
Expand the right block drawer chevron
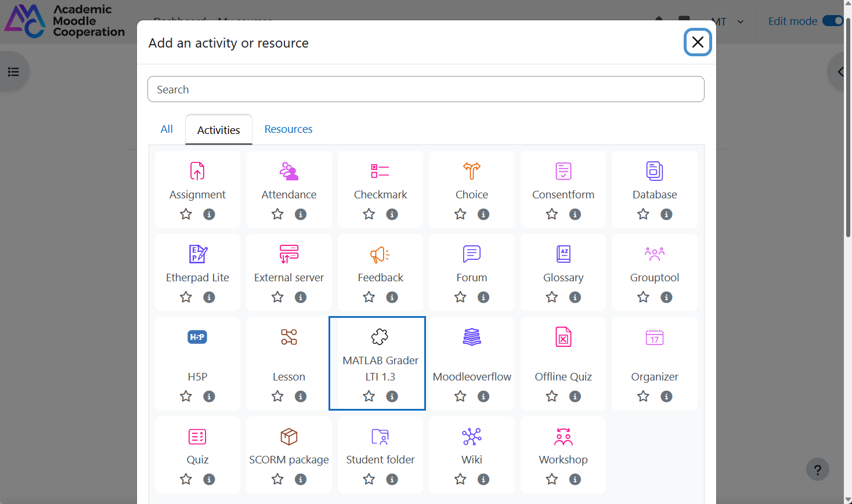coord(840,72)
